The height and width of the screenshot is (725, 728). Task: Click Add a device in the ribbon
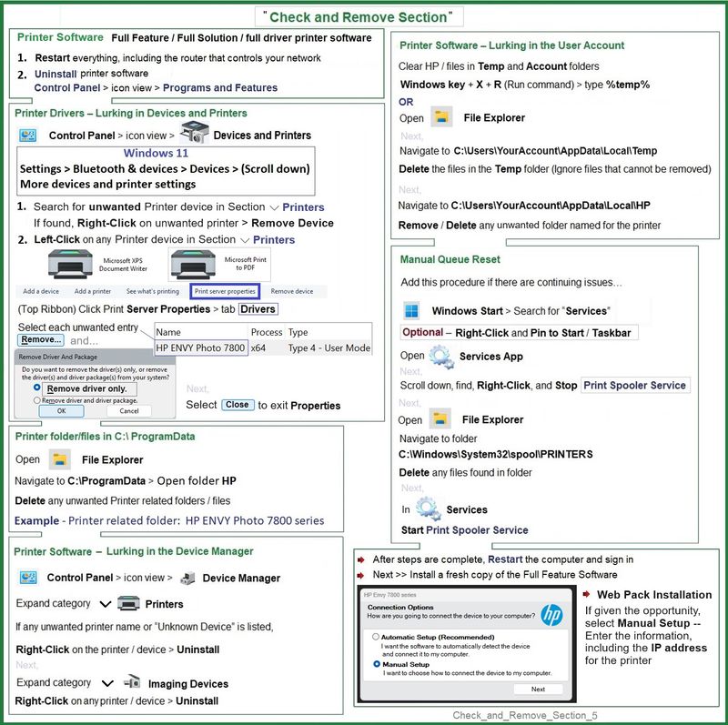pos(41,291)
